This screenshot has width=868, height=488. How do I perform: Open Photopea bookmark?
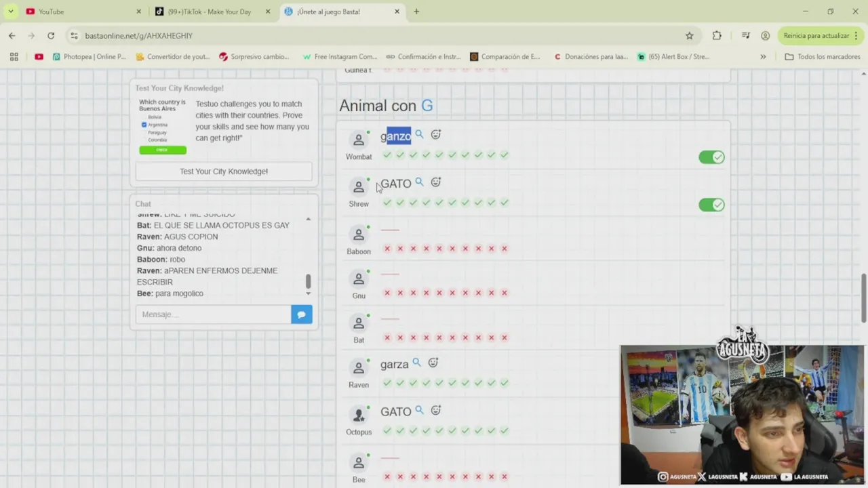click(89, 57)
